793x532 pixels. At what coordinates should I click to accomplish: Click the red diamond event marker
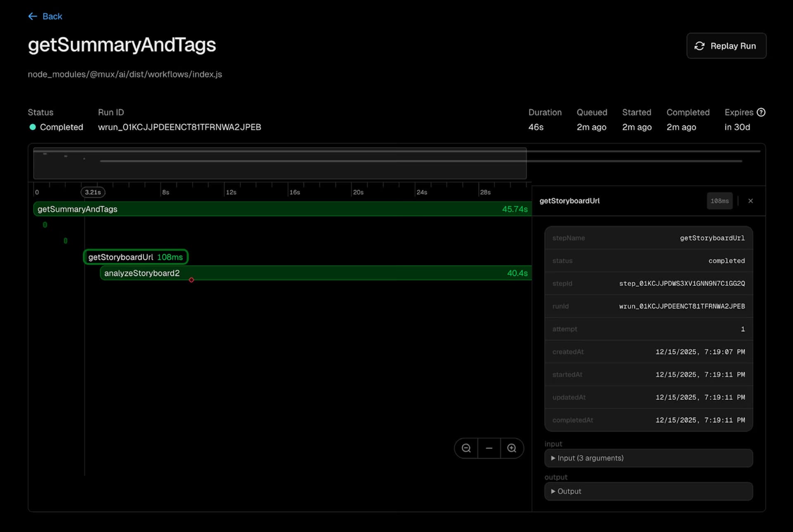pyautogui.click(x=191, y=280)
